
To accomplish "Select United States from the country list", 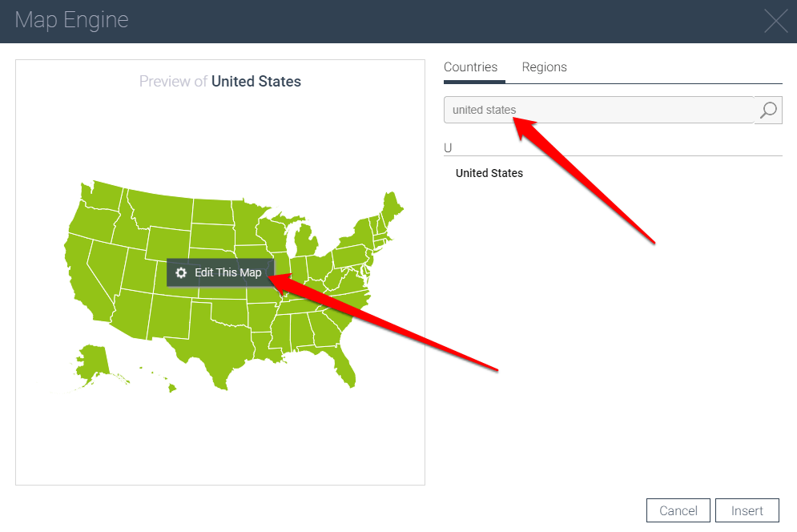I will click(x=489, y=173).
